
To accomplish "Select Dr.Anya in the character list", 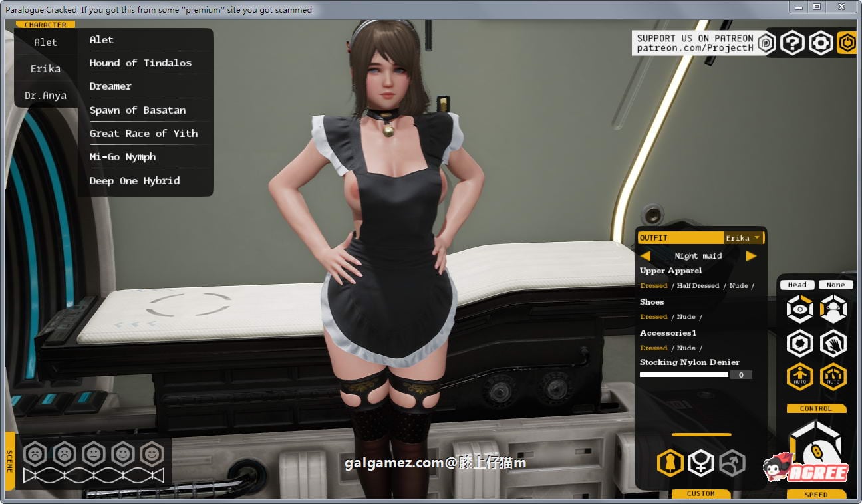I will point(45,96).
